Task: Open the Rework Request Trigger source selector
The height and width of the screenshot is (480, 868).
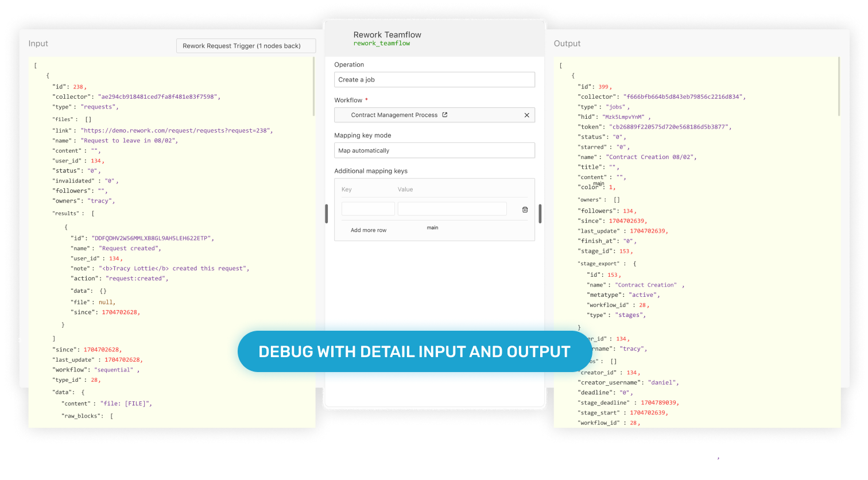Action: pos(246,45)
